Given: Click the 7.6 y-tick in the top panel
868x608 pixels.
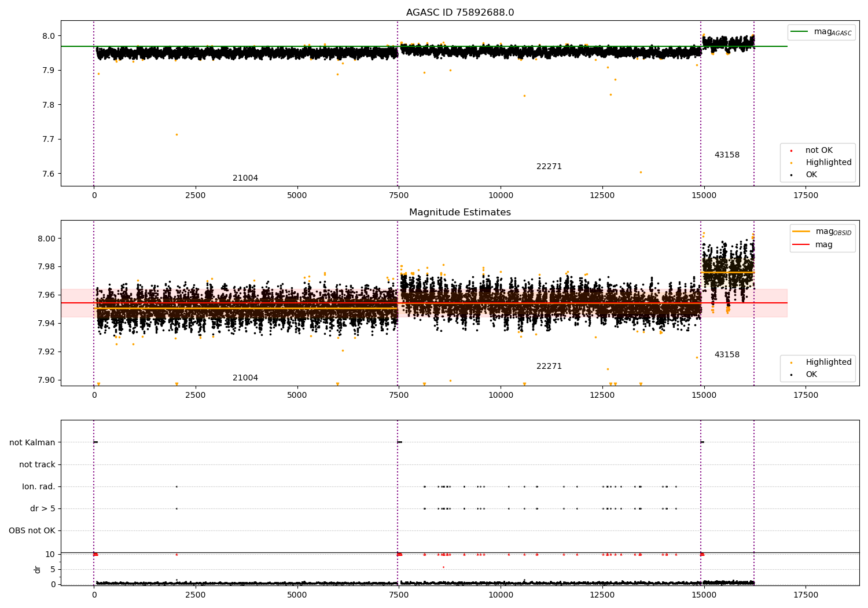Looking at the screenshot, I should coord(49,174).
